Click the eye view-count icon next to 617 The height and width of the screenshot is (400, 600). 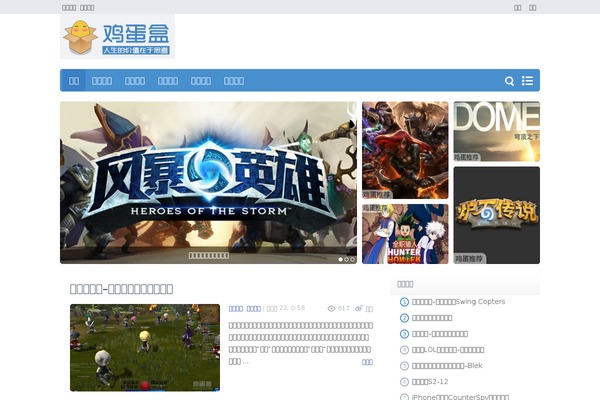point(331,309)
